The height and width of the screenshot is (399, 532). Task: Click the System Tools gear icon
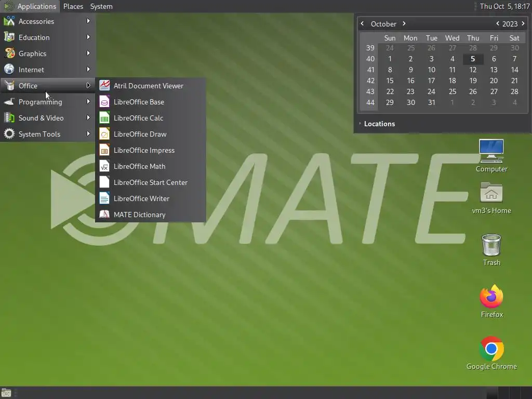[9, 134]
